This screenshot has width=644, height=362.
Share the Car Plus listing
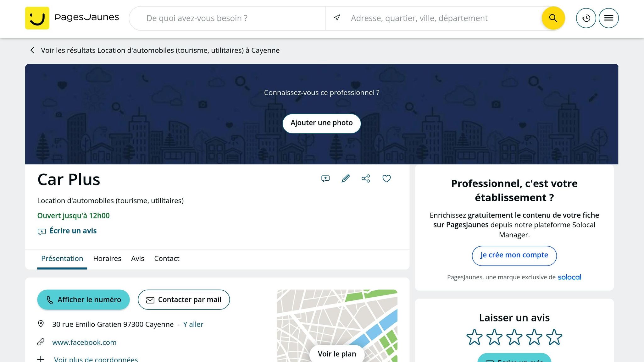tap(366, 178)
